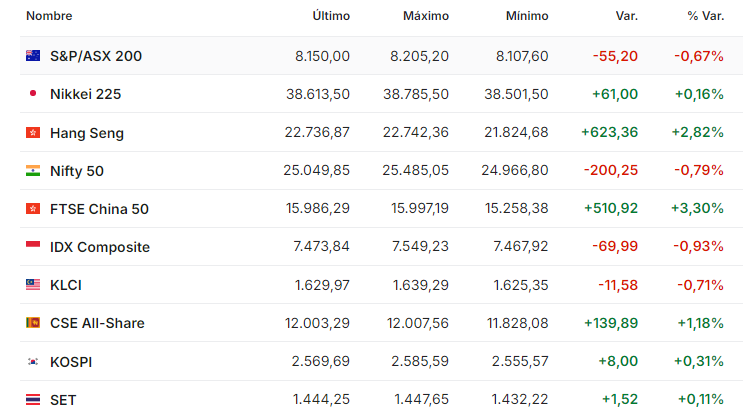743x416 pixels.
Task: Click the Hong Kong flag next to Hang Seng
Action: tap(33, 132)
